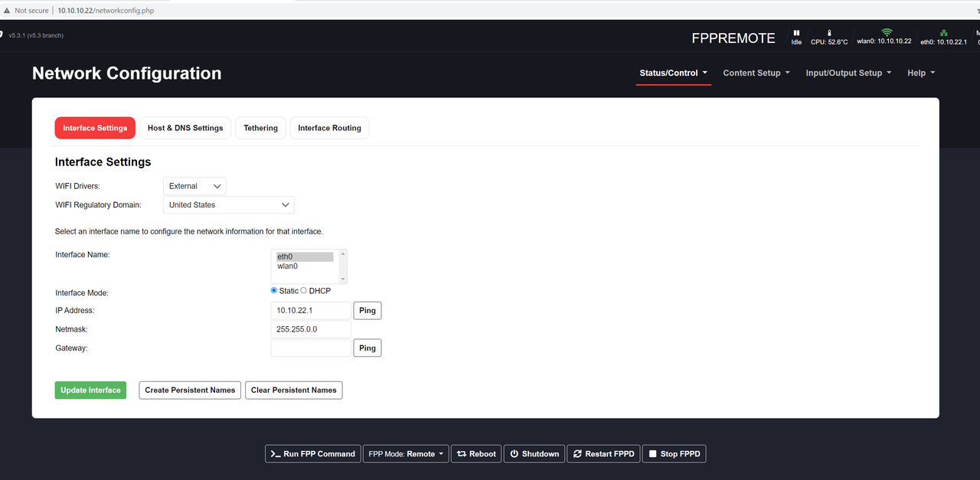980x480 pixels.
Task: Select the DHCP interface mode
Action: [x=303, y=291]
